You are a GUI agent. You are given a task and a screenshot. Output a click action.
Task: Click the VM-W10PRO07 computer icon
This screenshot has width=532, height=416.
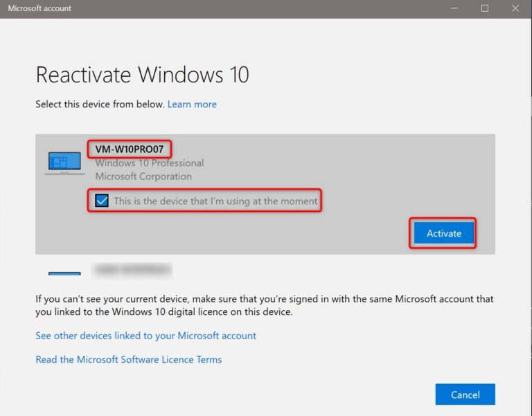(x=64, y=163)
